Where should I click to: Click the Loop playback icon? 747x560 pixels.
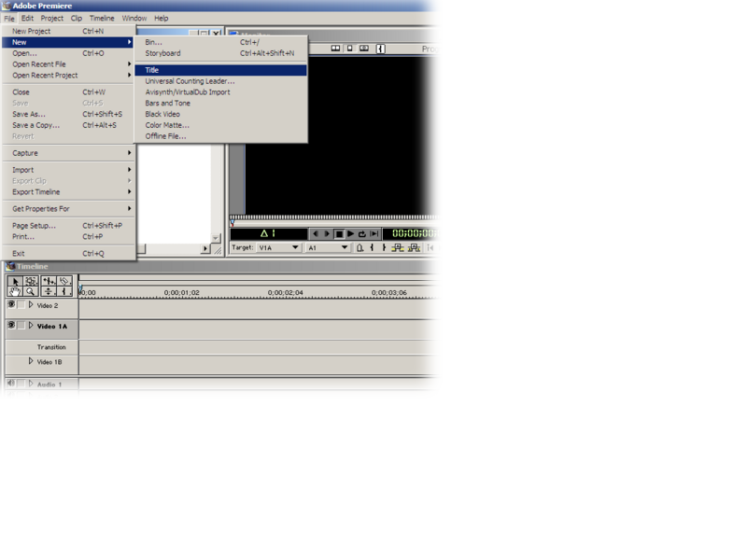[x=361, y=234]
